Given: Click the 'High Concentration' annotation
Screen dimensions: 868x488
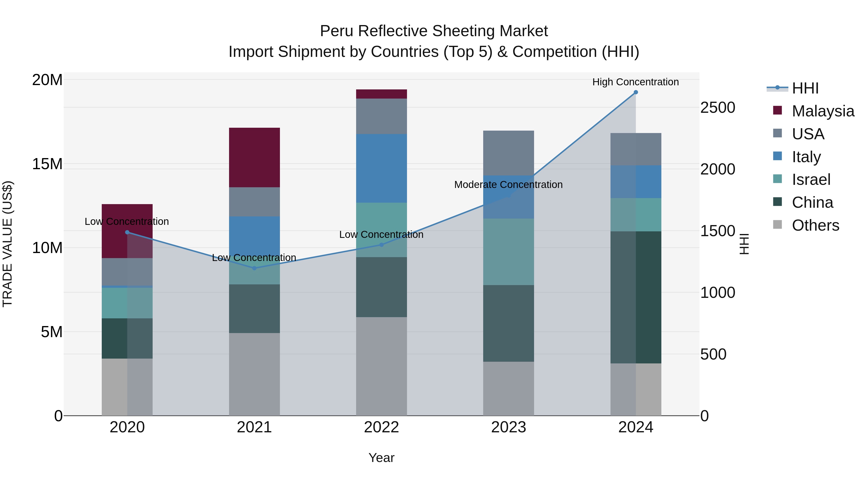Looking at the screenshot, I should point(636,82).
